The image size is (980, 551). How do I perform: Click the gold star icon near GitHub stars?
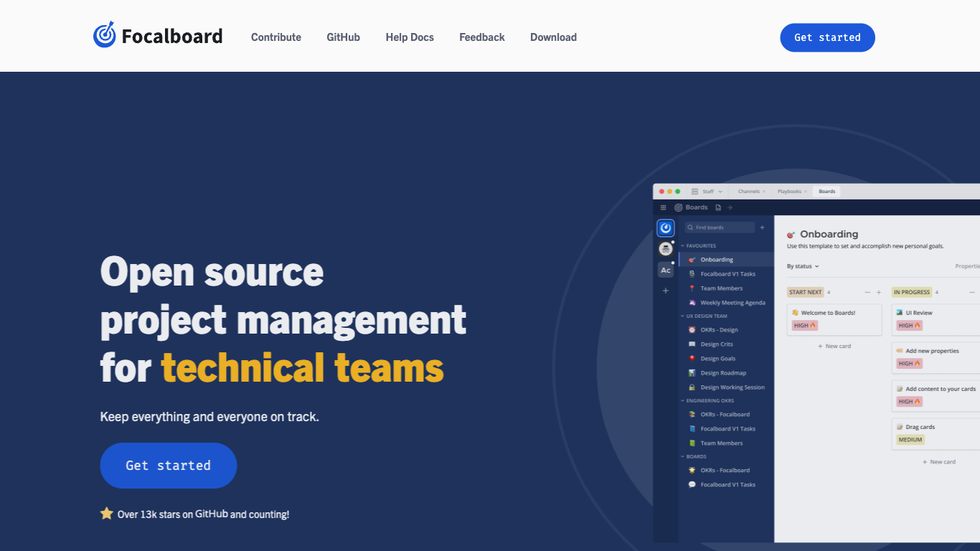click(107, 513)
